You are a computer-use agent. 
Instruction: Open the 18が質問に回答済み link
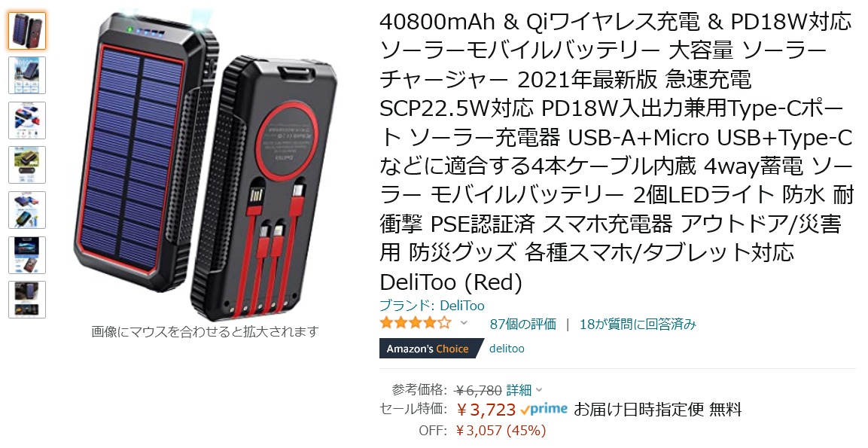click(x=638, y=324)
